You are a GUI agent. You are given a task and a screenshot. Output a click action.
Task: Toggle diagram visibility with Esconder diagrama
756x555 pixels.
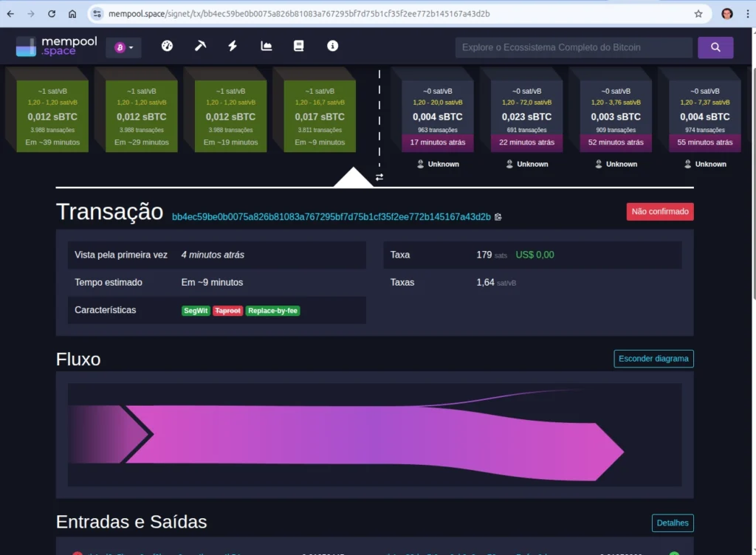pos(653,359)
